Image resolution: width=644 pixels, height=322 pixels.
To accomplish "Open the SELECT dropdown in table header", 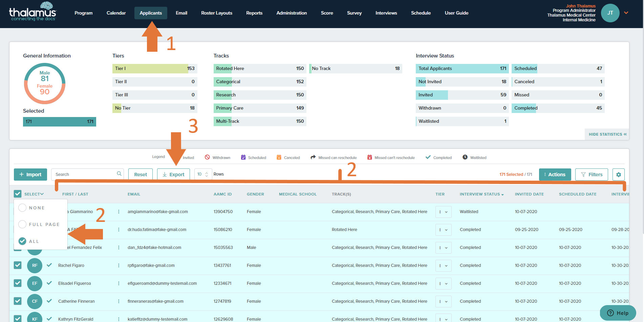I will (x=34, y=194).
